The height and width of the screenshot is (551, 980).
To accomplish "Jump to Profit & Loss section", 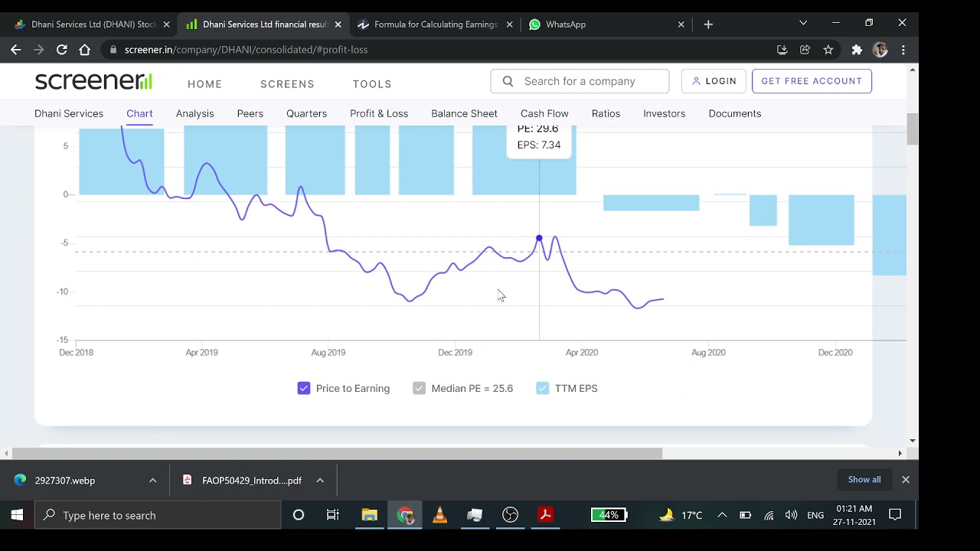I will coord(379,113).
